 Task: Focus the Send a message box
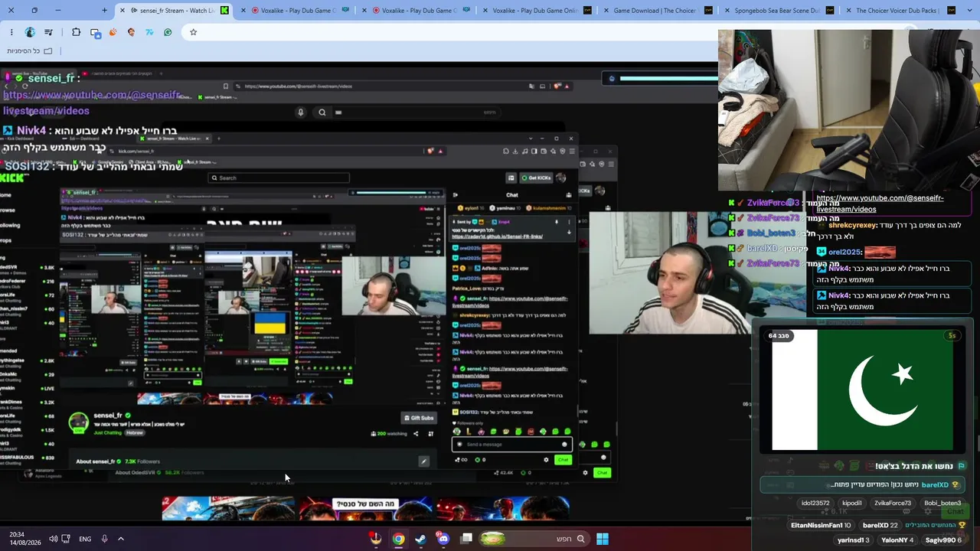pos(512,445)
